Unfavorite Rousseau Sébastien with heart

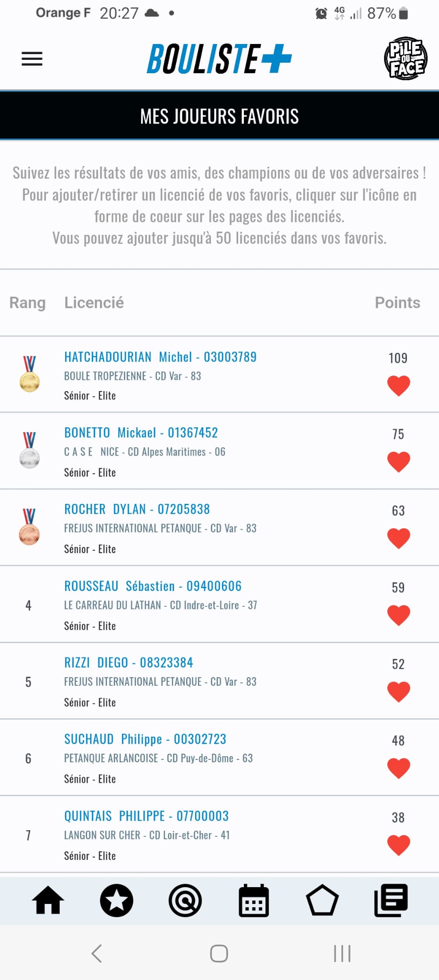[398, 615]
